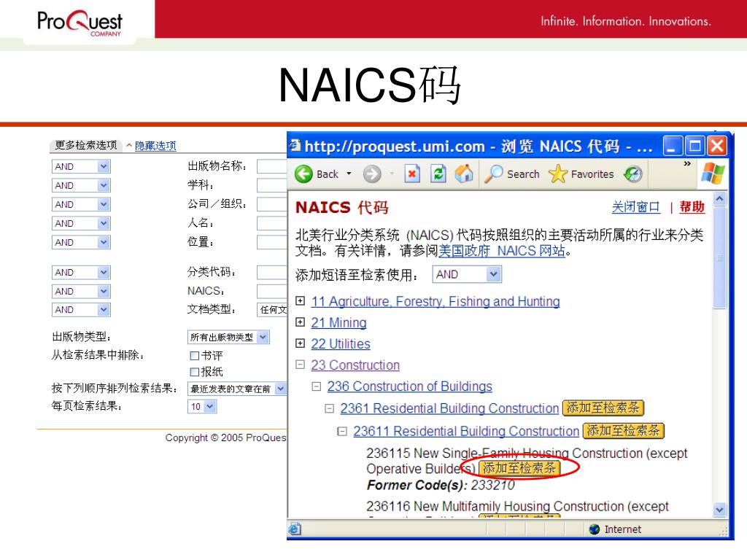Open AND operator dropdown beside 位置
Image resolution: width=747 pixels, height=560 pixels.
point(81,243)
